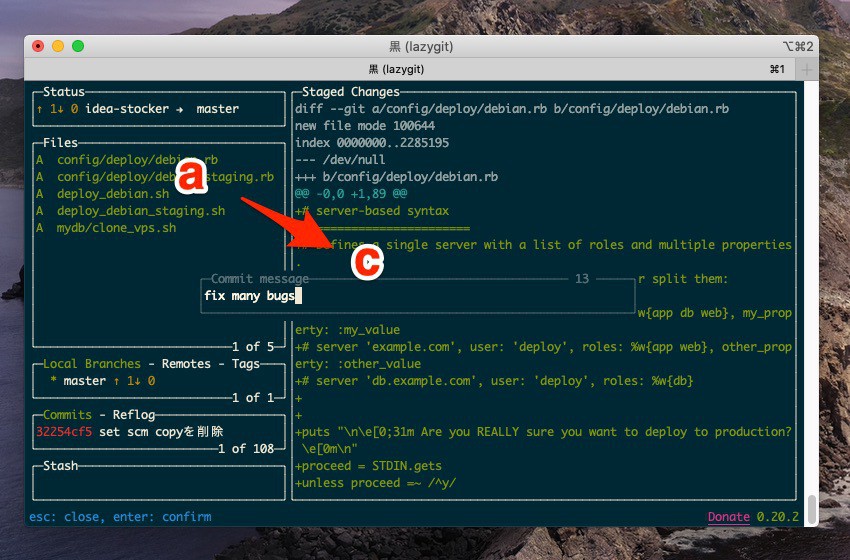Image resolution: width=850 pixels, height=560 pixels.
Task: Click the terminal window scrollbar thumb
Action: click(x=811, y=508)
